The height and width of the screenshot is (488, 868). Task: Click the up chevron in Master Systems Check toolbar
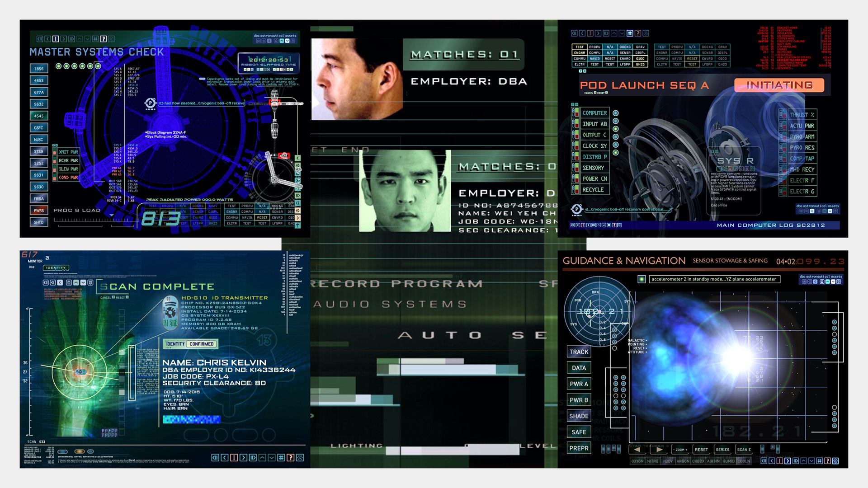(x=80, y=39)
